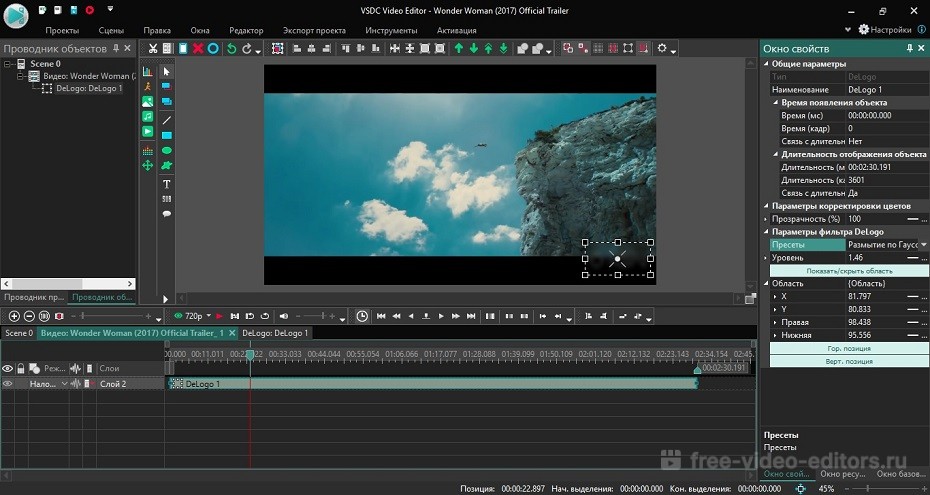
Task: Click the settings gear icon in top toolbar
Action: click(662, 48)
